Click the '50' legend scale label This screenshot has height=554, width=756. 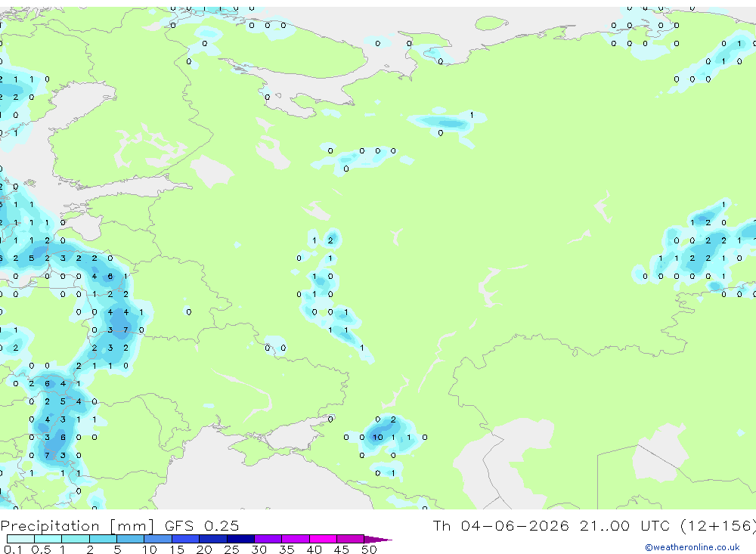(x=369, y=549)
